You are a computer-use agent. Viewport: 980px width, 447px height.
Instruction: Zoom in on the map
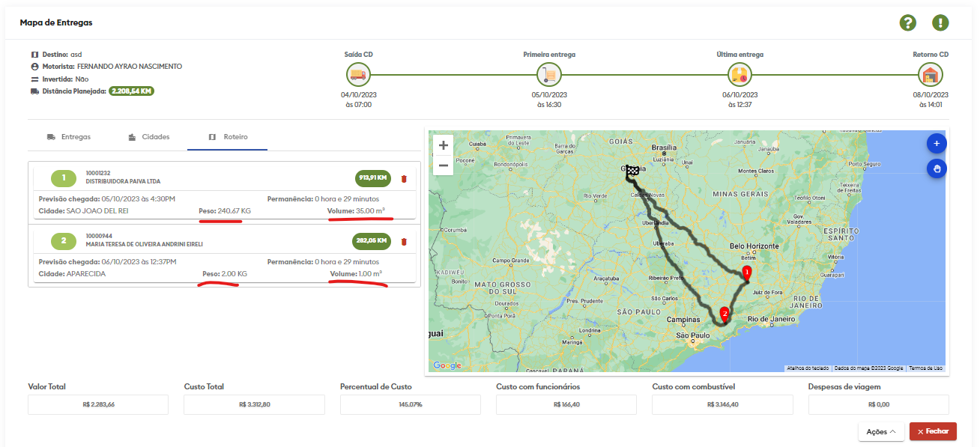444,146
